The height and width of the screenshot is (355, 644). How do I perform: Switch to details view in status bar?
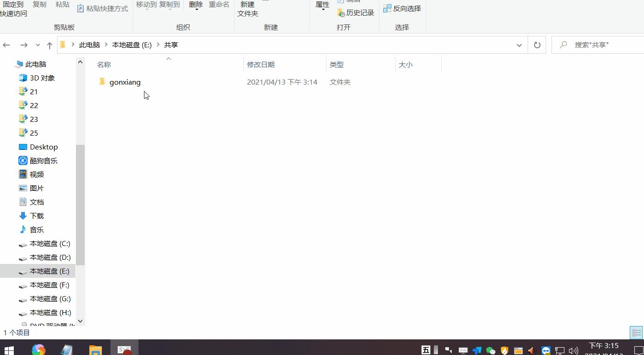point(636,332)
